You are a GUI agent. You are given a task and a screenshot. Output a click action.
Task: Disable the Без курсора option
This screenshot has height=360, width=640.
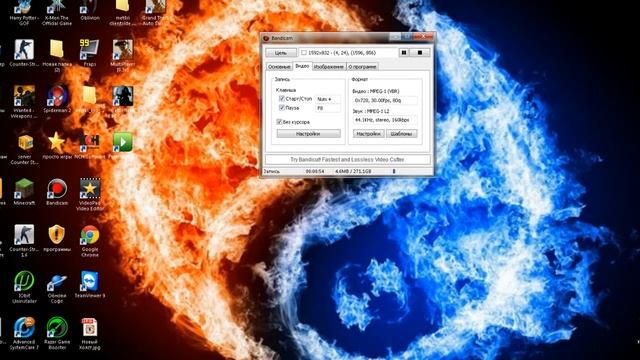click(279, 122)
